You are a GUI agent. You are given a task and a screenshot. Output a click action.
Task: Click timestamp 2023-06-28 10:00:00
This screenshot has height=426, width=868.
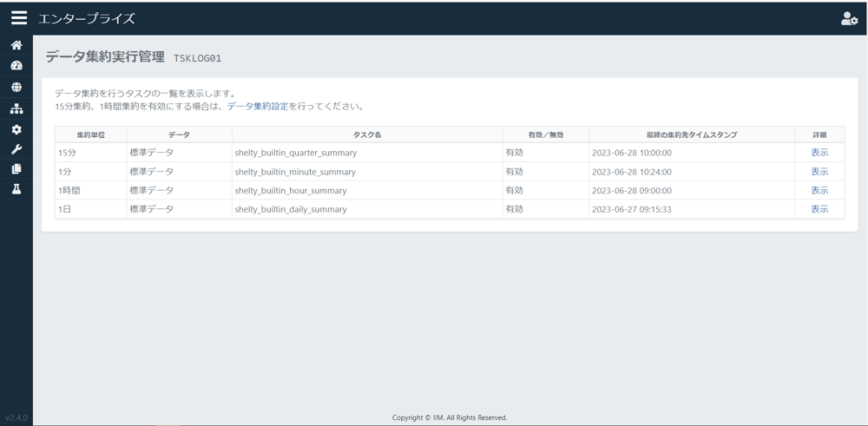[x=632, y=153]
